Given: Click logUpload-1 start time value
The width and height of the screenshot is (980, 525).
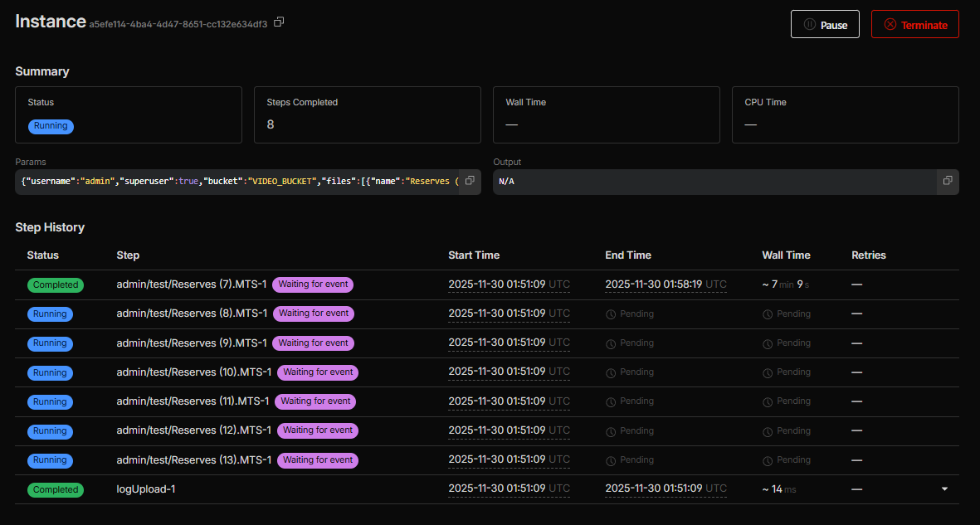Looking at the screenshot, I should click(509, 489).
